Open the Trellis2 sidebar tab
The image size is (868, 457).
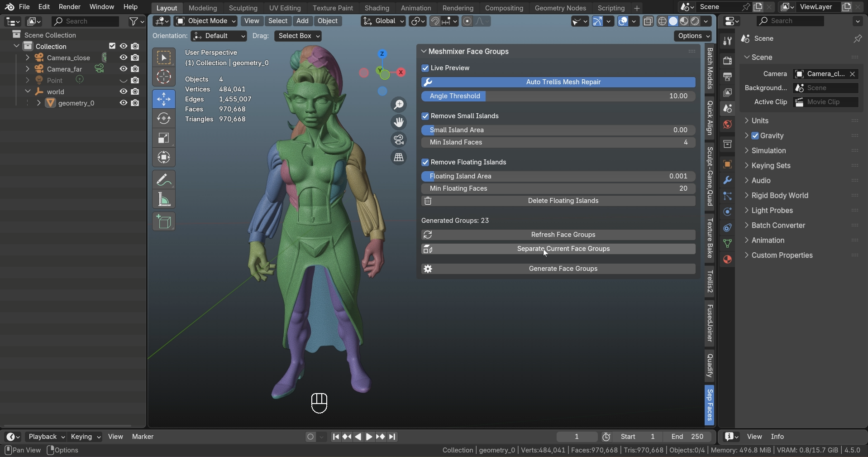click(710, 282)
